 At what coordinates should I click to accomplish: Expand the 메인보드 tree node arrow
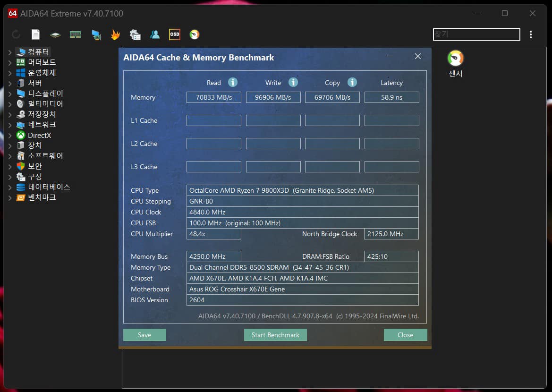tap(10, 62)
